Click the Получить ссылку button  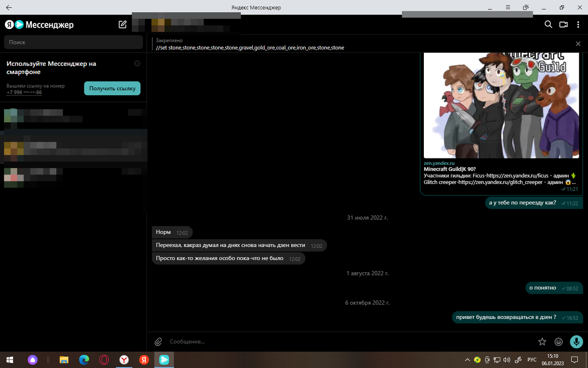(x=112, y=88)
